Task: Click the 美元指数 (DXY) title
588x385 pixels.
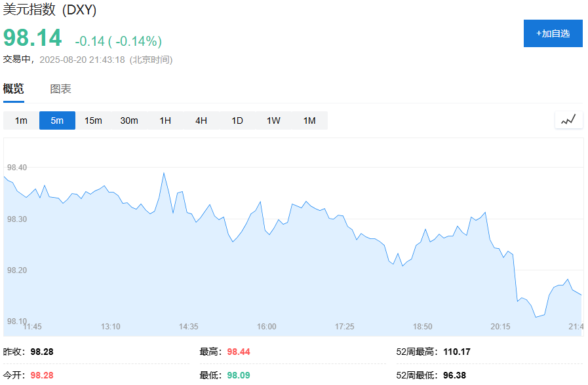Action: click(50, 11)
